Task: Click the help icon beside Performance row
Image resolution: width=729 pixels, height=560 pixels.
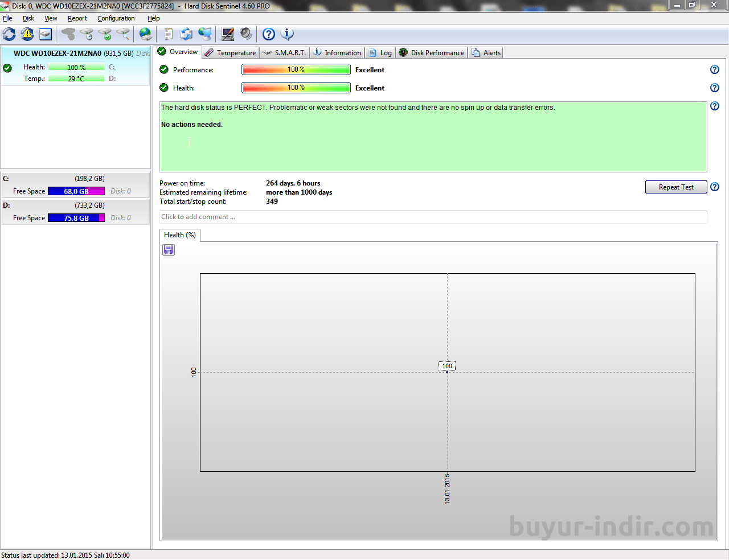Action: point(715,69)
